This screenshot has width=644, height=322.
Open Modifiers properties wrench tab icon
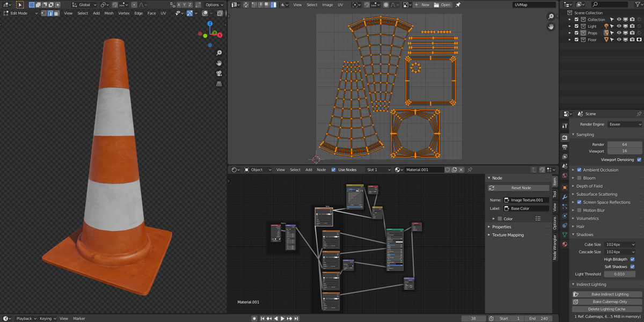[x=565, y=197]
